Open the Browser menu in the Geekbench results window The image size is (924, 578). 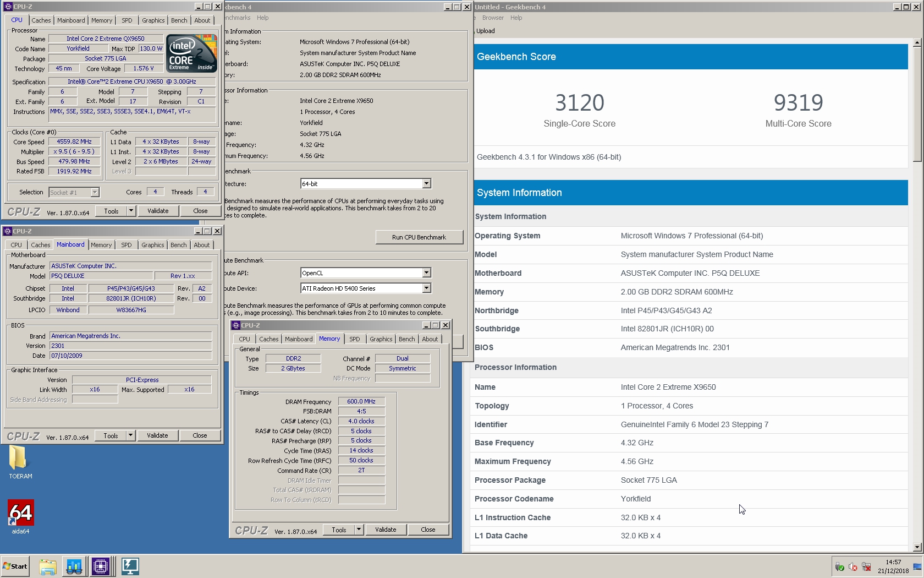[x=492, y=18]
